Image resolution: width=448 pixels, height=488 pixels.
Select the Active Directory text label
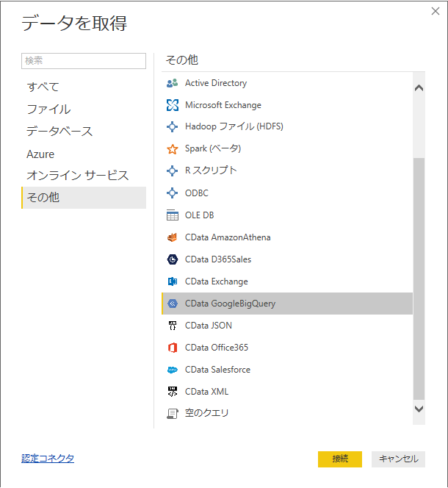[x=216, y=83]
